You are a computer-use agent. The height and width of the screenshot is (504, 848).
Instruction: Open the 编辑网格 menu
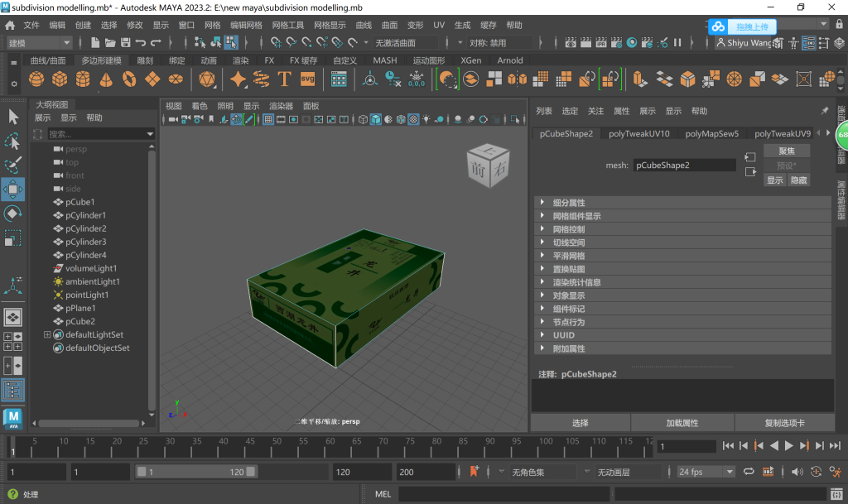[246, 25]
